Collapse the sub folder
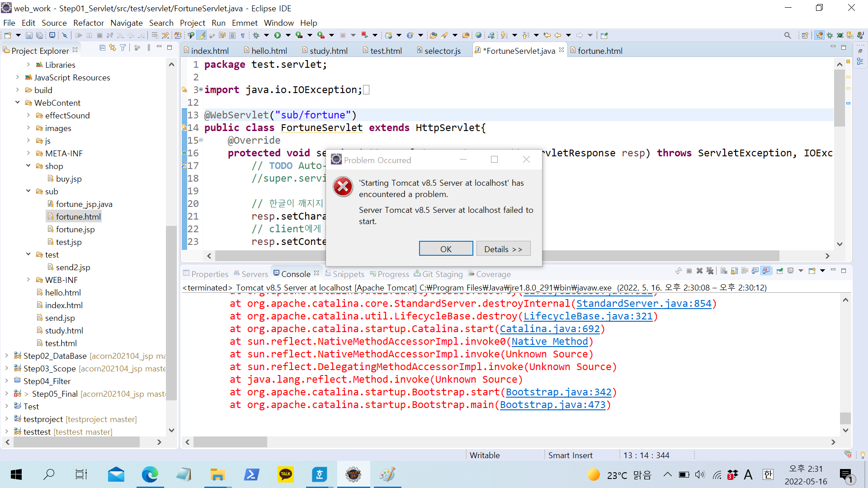The width and height of the screenshot is (868, 488). point(28,191)
